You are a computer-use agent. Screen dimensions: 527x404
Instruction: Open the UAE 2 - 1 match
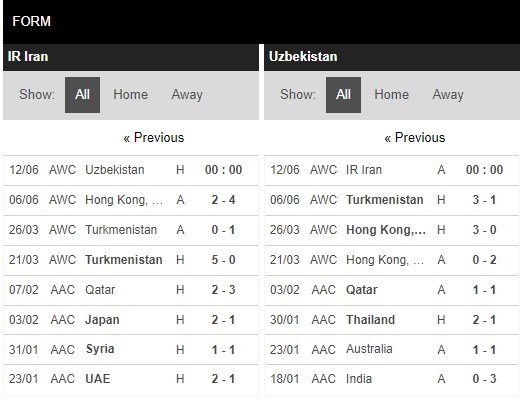click(x=131, y=379)
